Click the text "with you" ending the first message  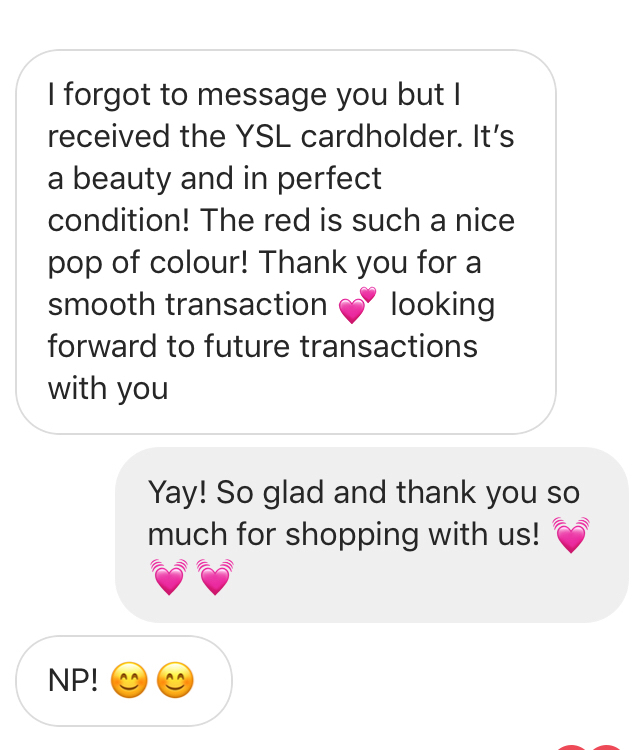click(x=108, y=389)
